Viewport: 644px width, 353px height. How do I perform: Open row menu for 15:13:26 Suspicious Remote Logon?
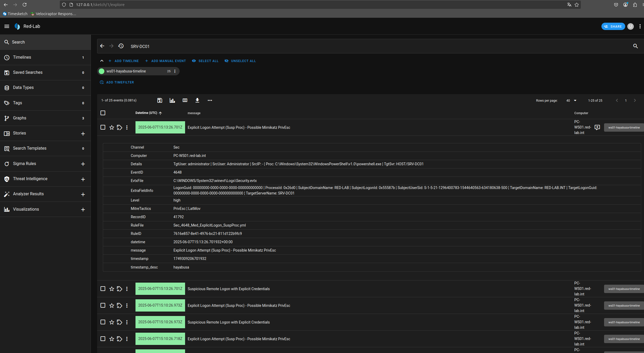(x=127, y=289)
